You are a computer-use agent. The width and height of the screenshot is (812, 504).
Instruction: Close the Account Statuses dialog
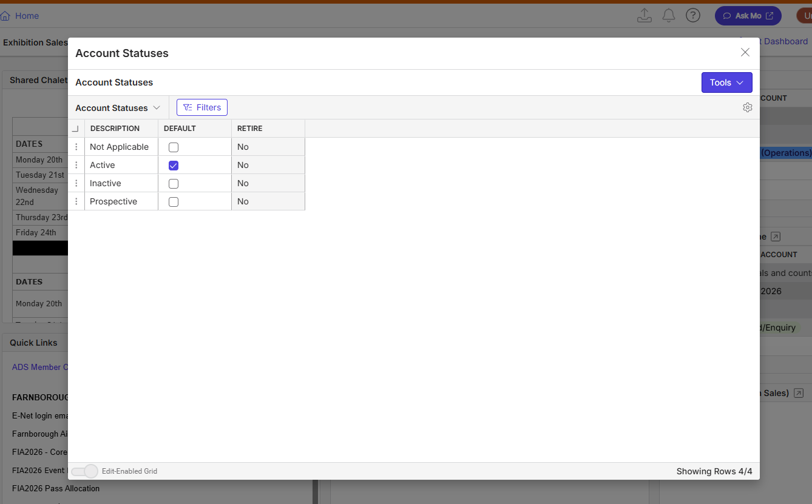pos(745,52)
